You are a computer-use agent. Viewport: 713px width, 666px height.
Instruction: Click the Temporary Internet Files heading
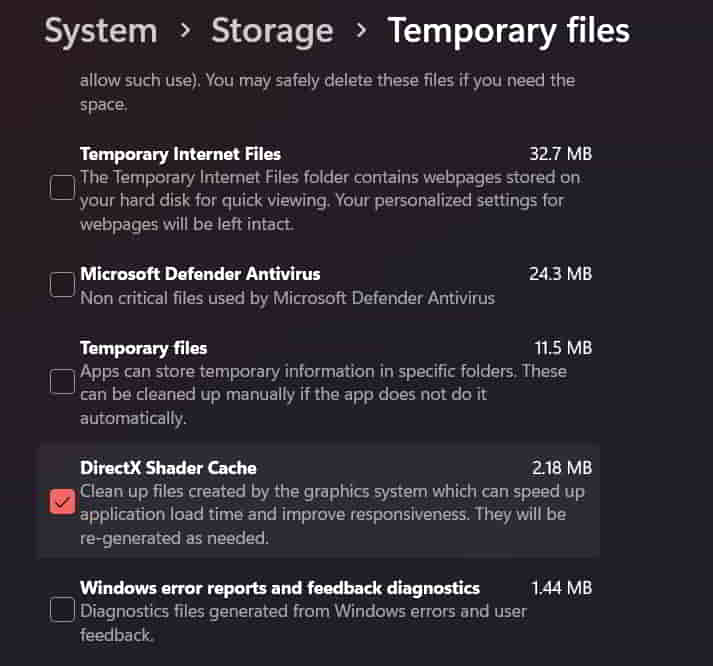[180, 154]
